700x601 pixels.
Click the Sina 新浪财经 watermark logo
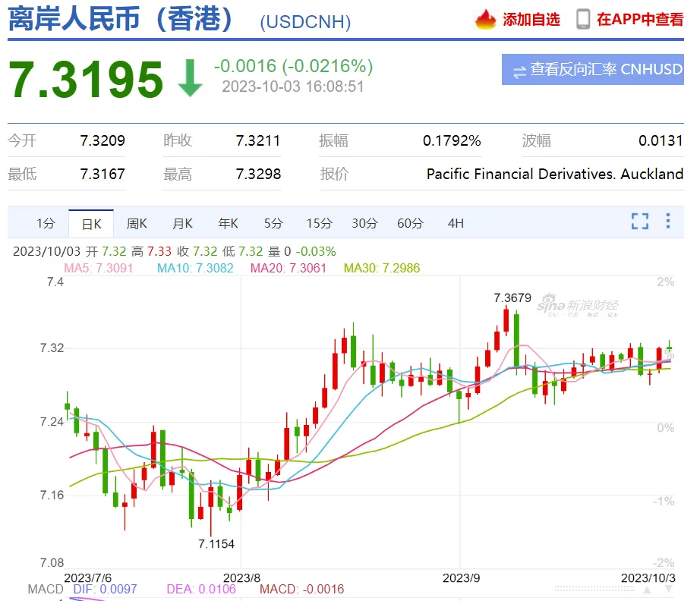tap(578, 306)
